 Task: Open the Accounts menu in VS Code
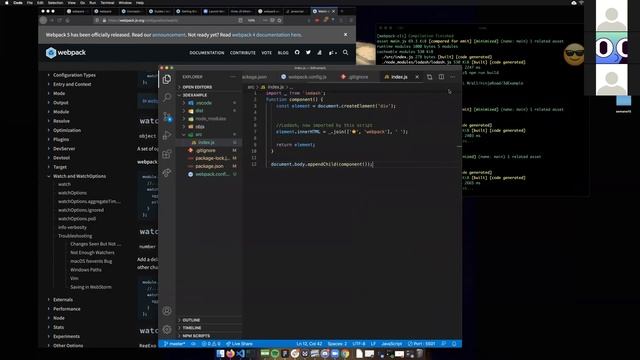167,311
